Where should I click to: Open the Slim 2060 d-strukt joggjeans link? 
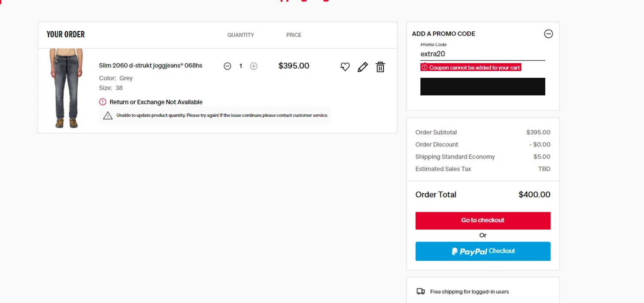point(150,66)
